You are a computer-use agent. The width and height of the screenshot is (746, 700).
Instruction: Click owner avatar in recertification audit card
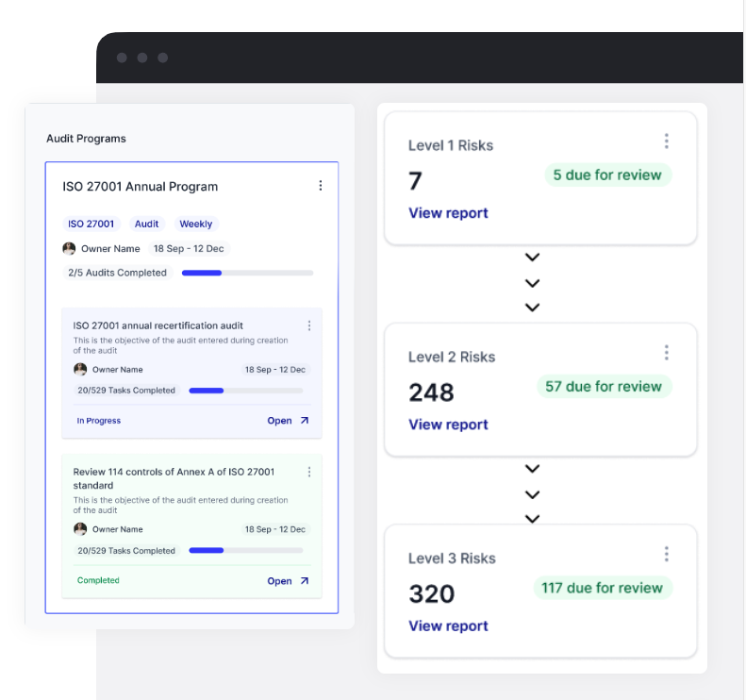click(x=80, y=369)
